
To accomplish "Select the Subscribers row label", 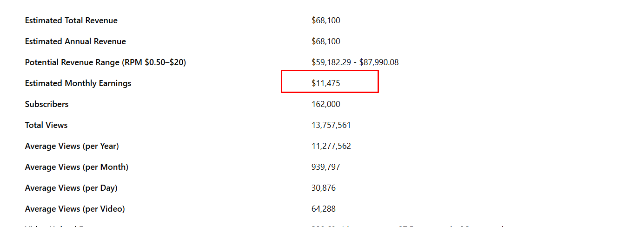I will click(x=46, y=104).
